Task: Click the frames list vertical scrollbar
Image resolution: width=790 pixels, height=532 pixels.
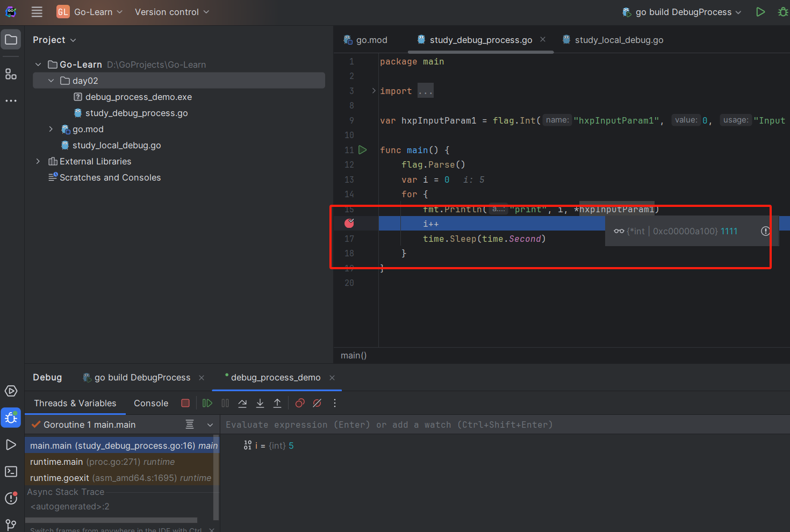Action: [x=216, y=477]
